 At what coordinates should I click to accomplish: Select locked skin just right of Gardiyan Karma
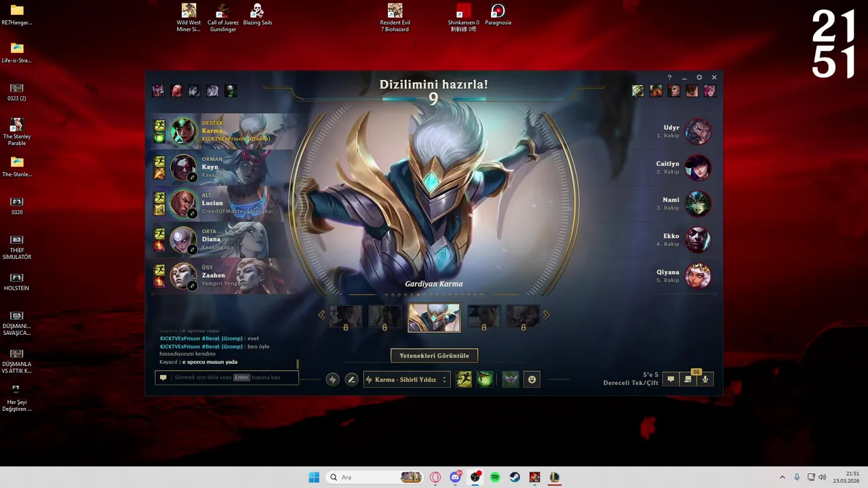(x=484, y=317)
